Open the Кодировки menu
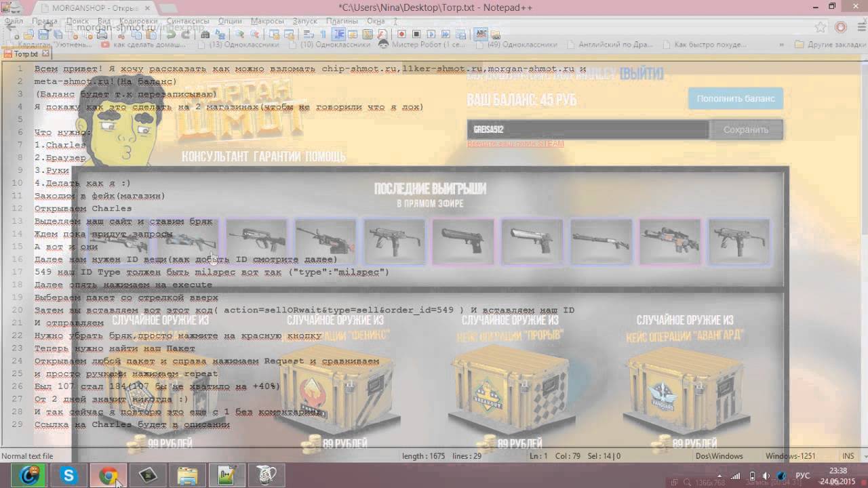The height and width of the screenshot is (488, 868). coord(138,21)
